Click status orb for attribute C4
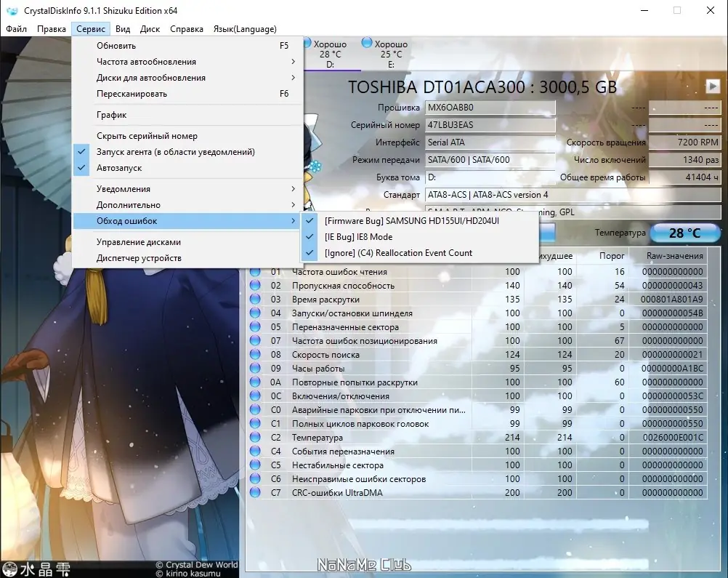The width and height of the screenshot is (728, 578). (x=255, y=451)
